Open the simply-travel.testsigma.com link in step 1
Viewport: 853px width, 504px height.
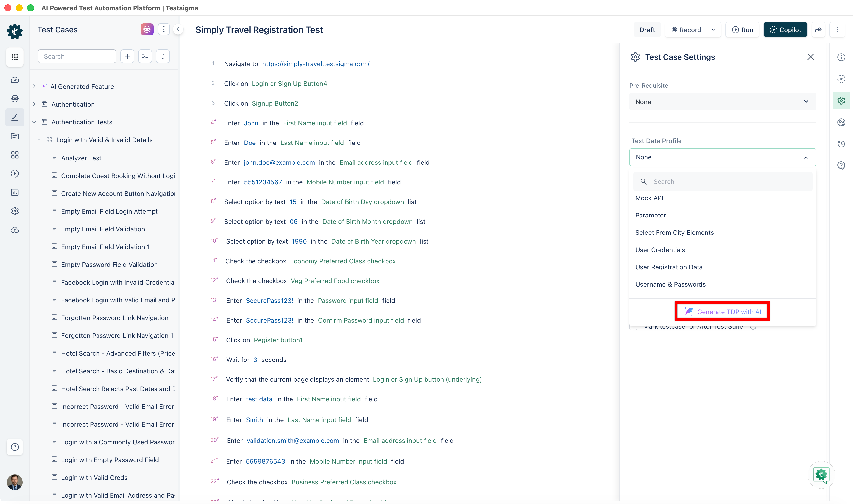point(315,64)
